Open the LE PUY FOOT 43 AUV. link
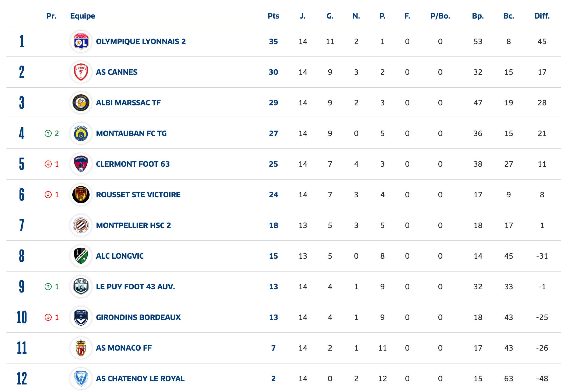This screenshot has height=392, width=561. (x=135, y=287)
